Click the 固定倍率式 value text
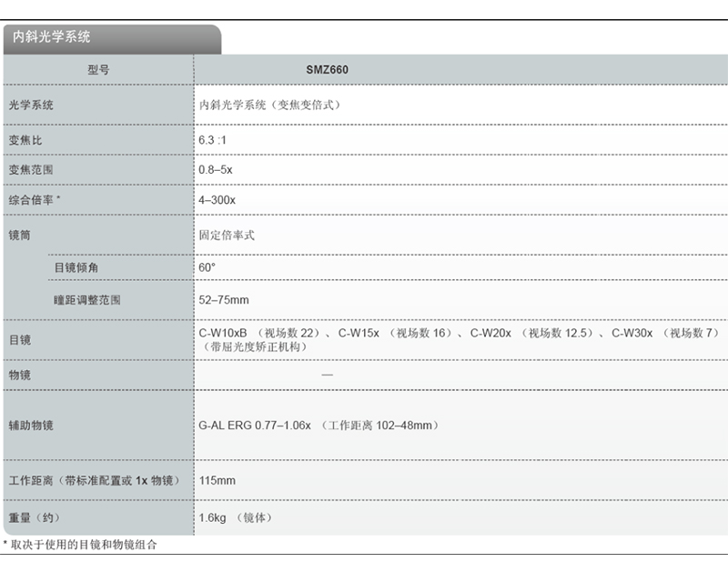 coord(227,235)
